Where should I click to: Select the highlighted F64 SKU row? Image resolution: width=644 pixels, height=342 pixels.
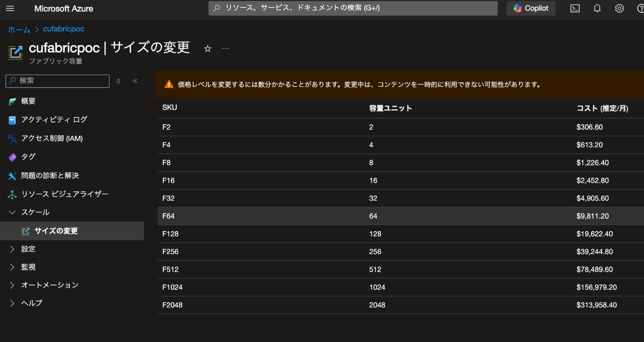401,216
